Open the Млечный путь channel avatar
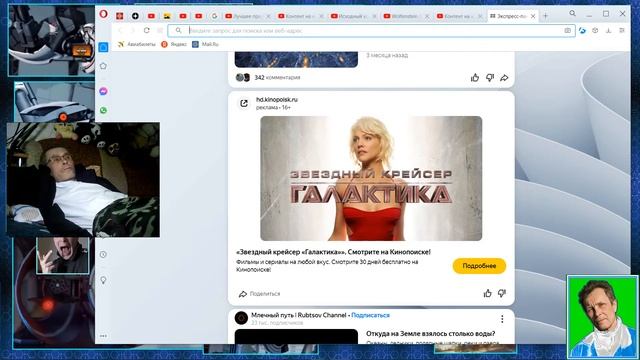The width and height of the screenshot is (640, 360). pyautogui.click(x=241, y=318)
